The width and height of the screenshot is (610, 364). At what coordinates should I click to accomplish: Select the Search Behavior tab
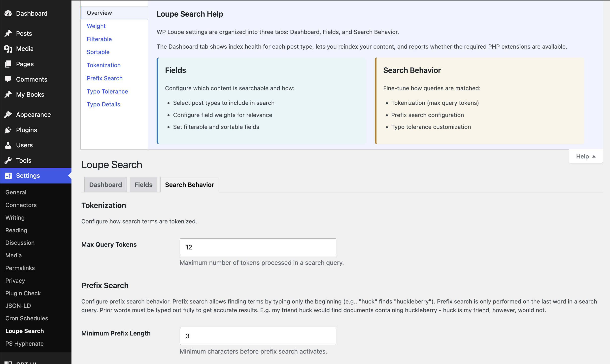click(190, 185)
